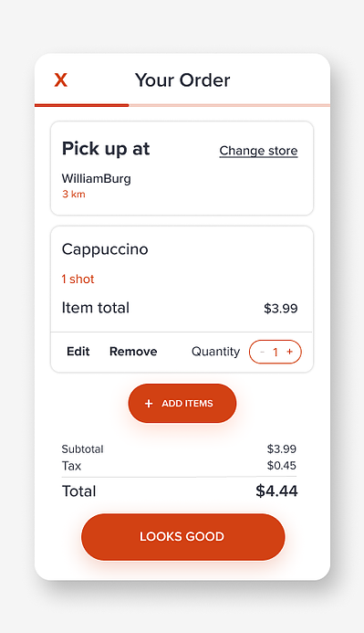Click the plus icon in ADD ITEMS
The width and height of the screenshot is (364, 633).
point(149,404)
